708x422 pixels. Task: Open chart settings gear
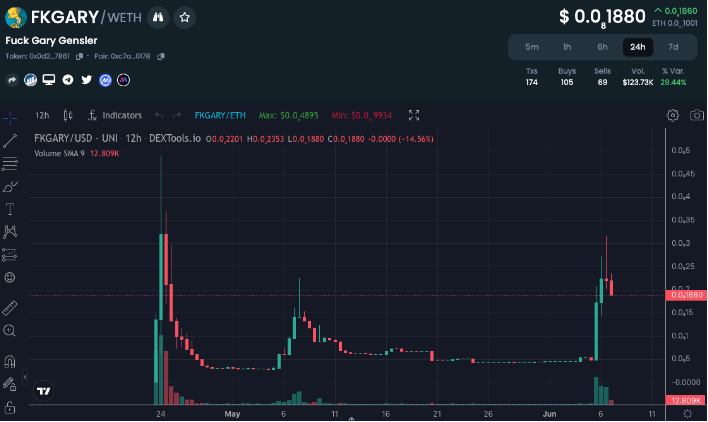(672, 115)
